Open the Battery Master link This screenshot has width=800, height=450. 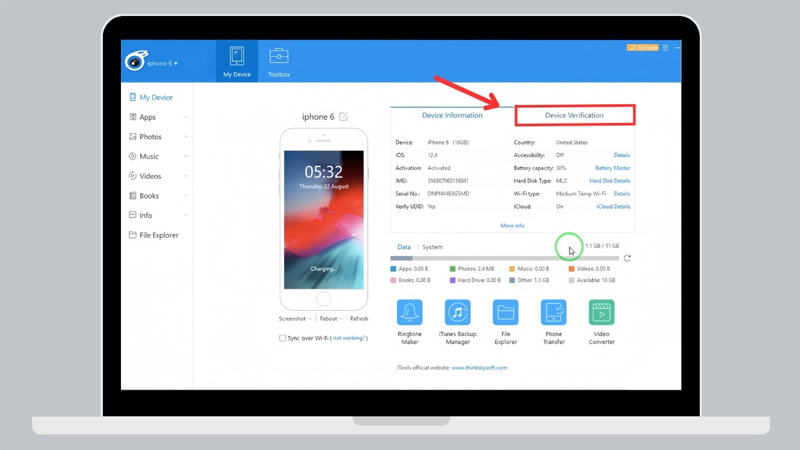[x=612, y=168]
